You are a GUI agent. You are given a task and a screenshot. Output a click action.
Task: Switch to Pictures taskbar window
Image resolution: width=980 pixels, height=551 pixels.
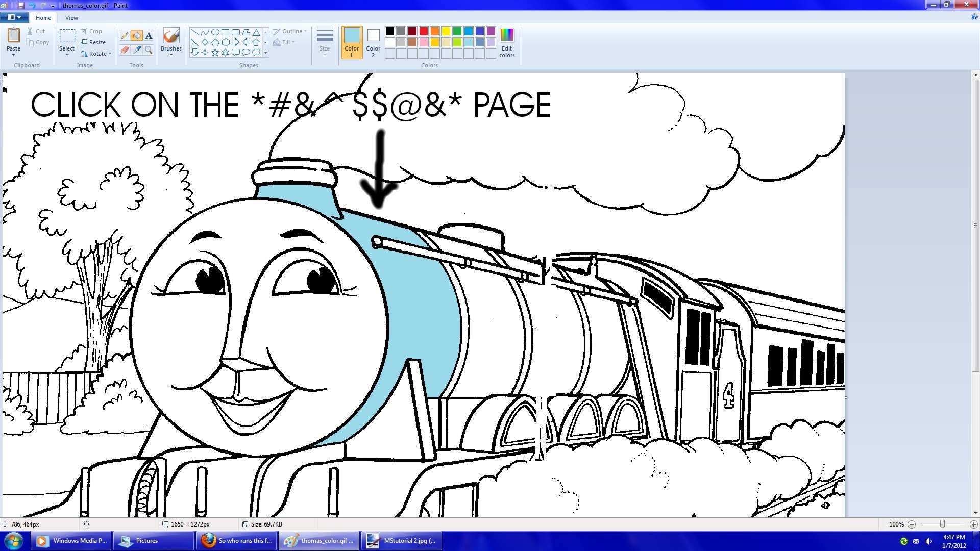[x=153, y=541]
